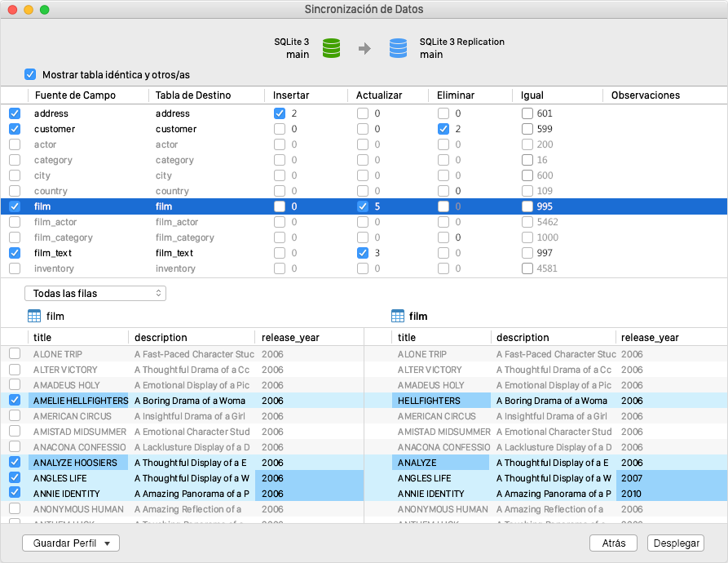728x563 pixels.
Task: Enable the checkbox for the actor table row
Action: (13, 144)
